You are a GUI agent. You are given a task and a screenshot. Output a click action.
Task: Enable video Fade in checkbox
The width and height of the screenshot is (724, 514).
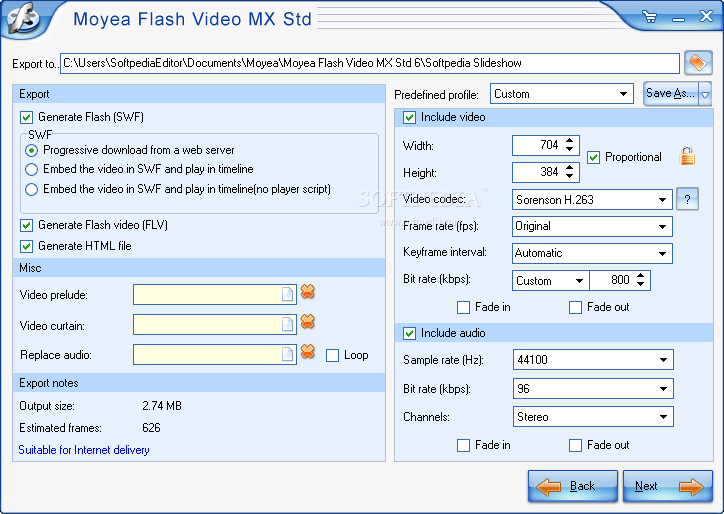(x=463, y=307)
